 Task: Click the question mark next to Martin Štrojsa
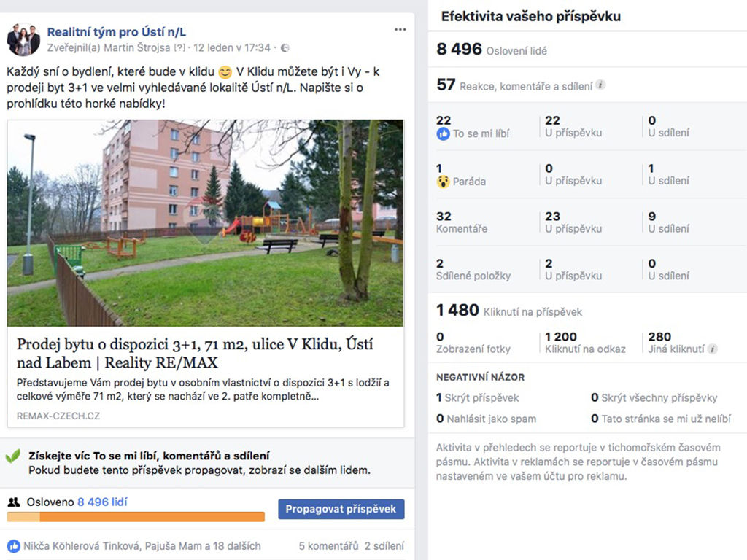pyautogui.click(x=179, y=48)
